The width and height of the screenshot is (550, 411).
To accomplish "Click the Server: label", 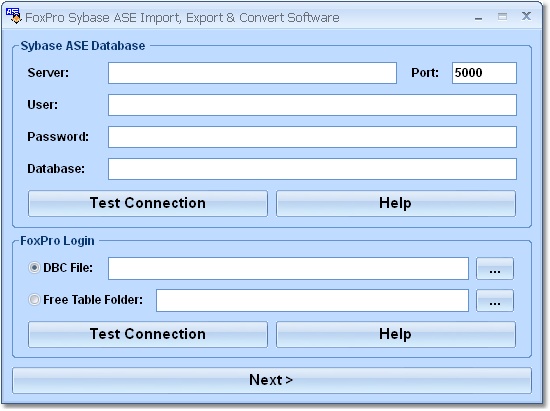I will [48, 73].
